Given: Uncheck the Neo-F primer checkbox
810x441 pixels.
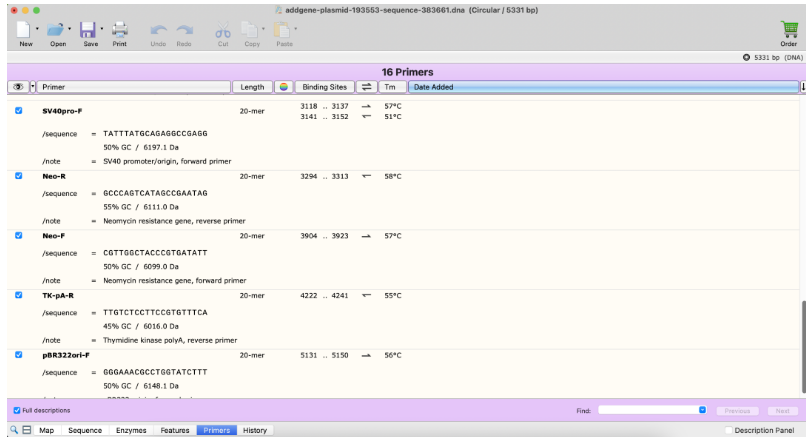Looking at the screenshot, I should pyautogui.click(x=19, y=235).
